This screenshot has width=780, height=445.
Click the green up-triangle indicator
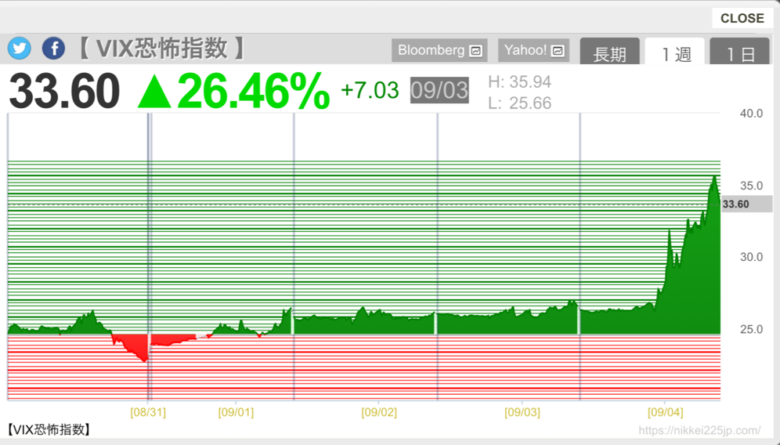pos(154,93)
